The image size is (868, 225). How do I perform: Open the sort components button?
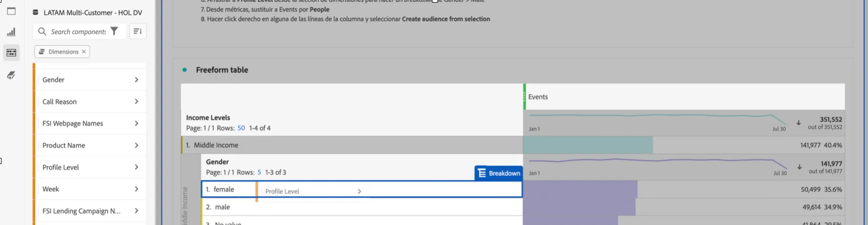[137, 31]
